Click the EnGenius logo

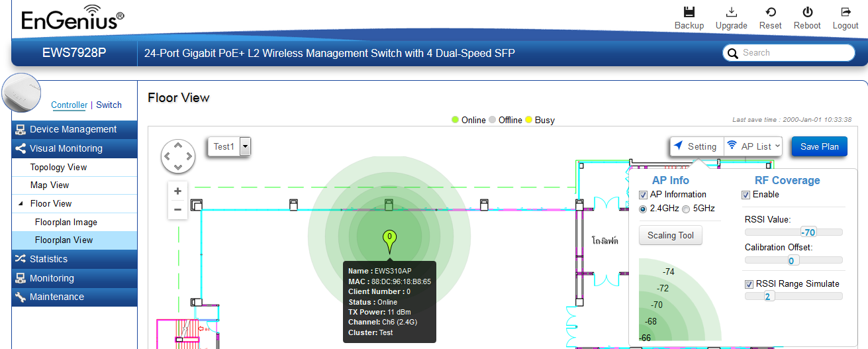(72, 18)
